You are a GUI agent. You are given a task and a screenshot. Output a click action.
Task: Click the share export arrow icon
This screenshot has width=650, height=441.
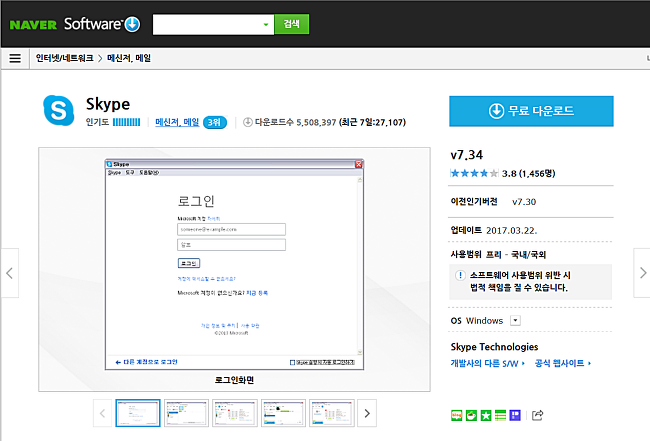coord(538,415)
